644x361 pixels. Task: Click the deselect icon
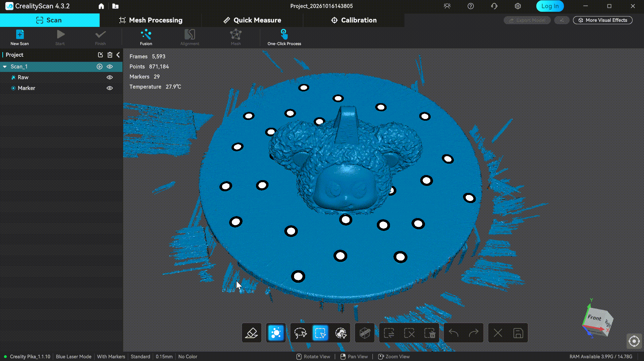tap(409, 333)
